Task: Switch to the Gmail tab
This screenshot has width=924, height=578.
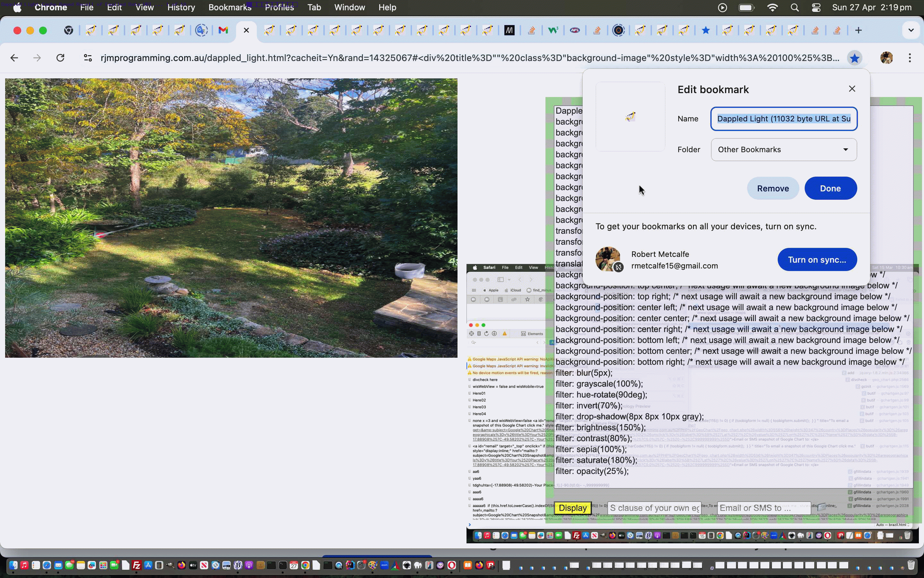Action: (x=223, y=30)
